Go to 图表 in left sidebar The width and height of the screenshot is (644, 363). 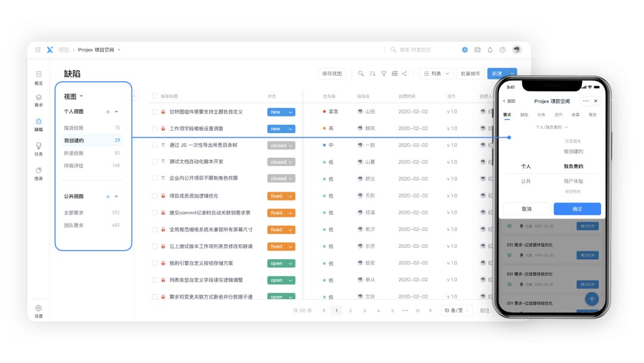pos(39,174)
